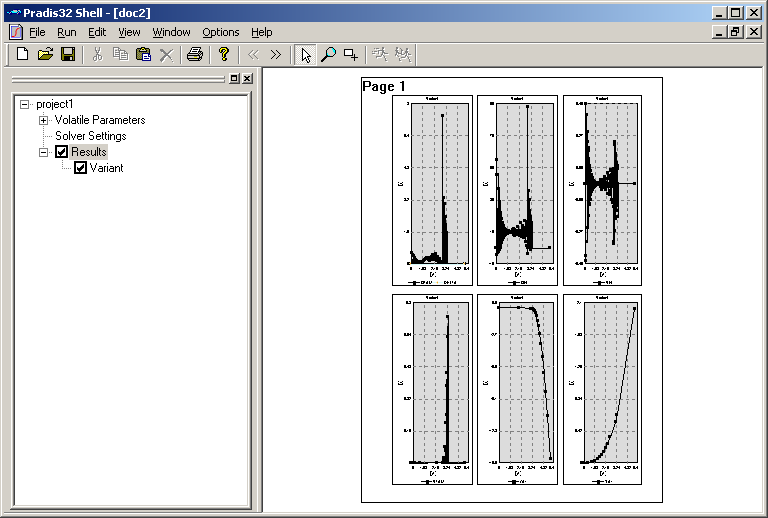This screenshot has width=768, height=518.
Task: Click the New document icon
Action: [23, 54]
